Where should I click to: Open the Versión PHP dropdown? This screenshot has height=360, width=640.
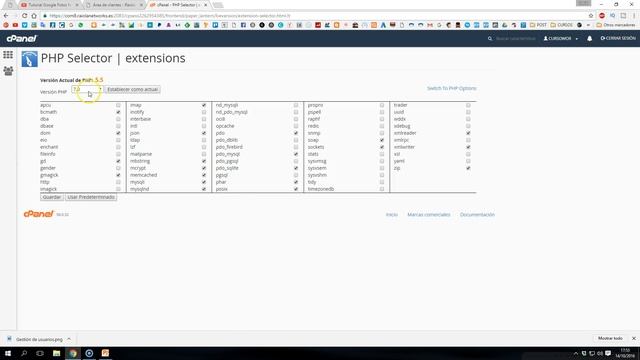(x=87, y=89)
